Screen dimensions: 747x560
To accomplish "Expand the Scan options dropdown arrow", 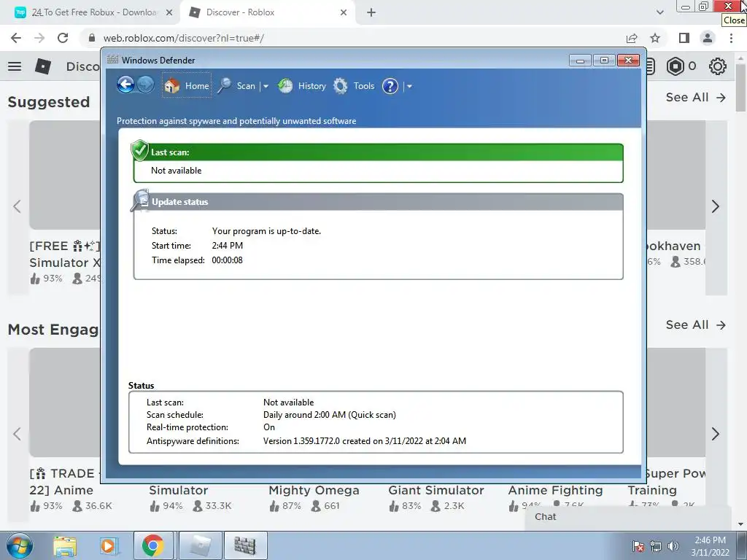I will [x=266, y=86].
